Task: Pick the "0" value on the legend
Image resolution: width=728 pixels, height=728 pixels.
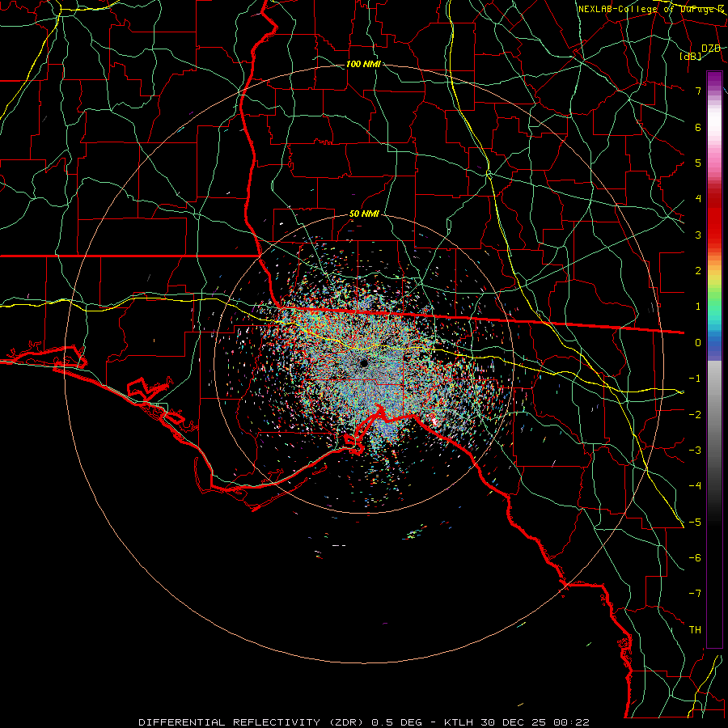Action: tap(698, 343)
